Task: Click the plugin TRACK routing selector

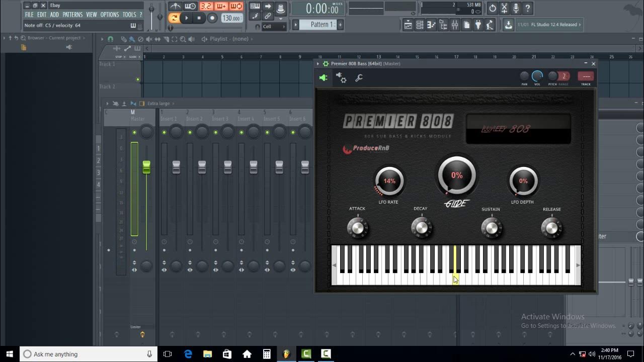Action: point(586,76)
